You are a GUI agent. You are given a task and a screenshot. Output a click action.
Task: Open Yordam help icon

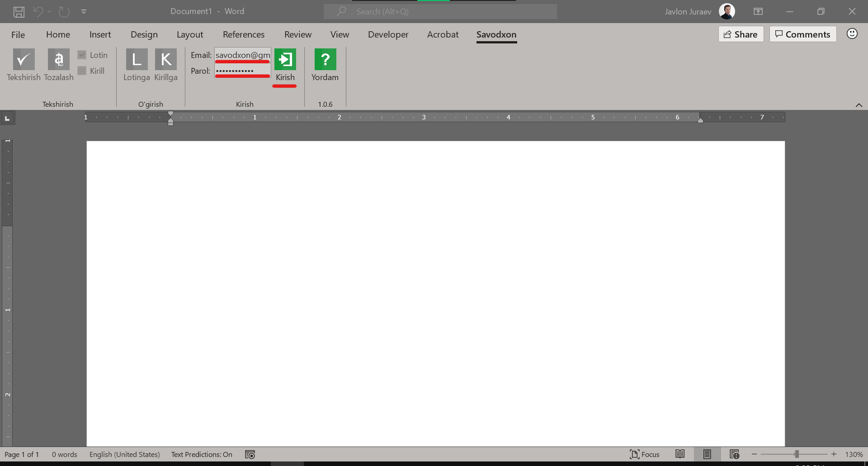[x=325, y=60]
